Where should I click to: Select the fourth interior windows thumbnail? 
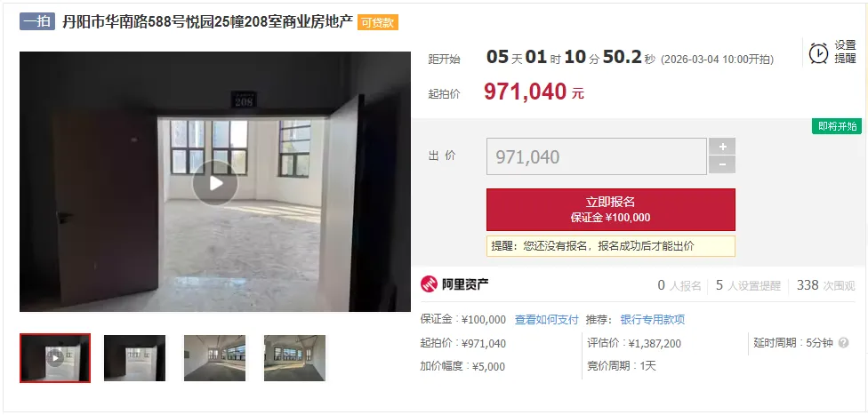point(294,358)
